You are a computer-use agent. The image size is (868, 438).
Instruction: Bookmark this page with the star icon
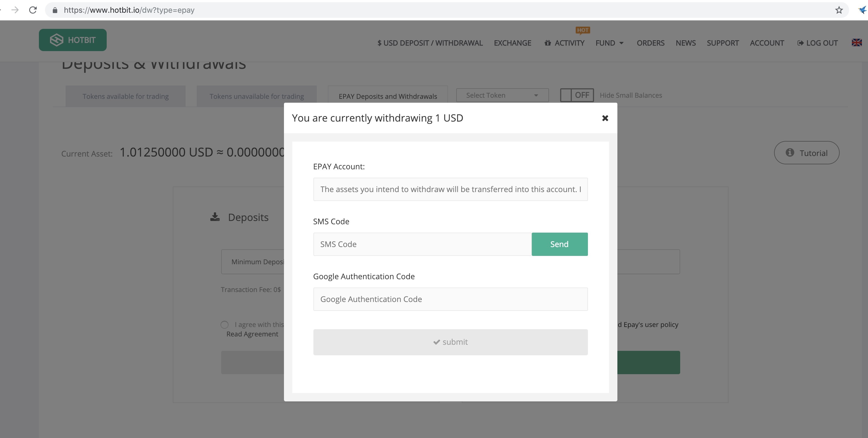(839, 10)
